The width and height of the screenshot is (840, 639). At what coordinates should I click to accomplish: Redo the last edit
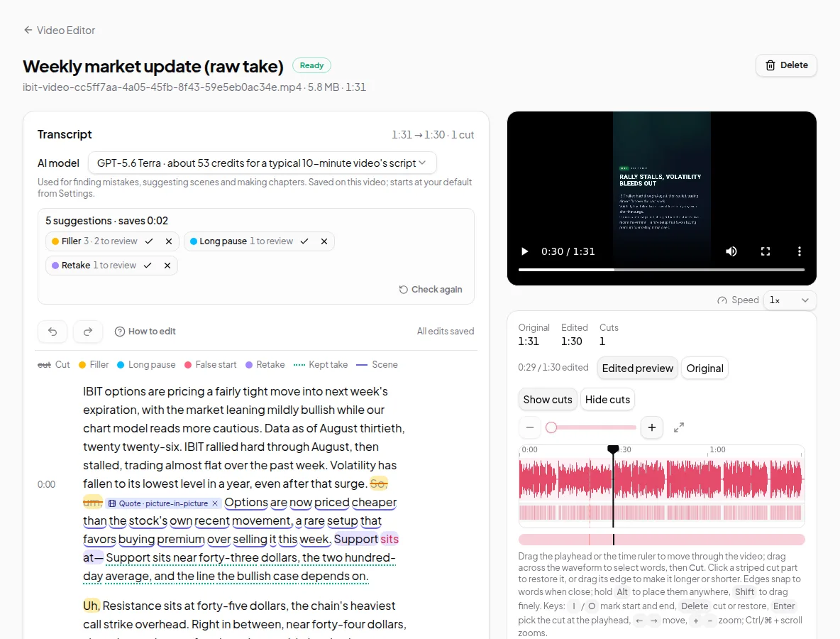[88, 332]
